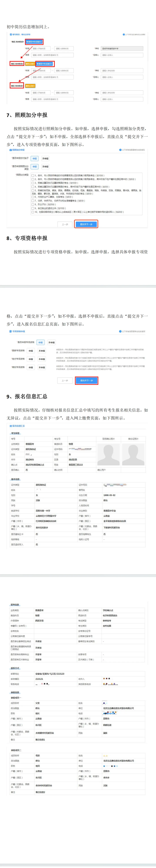Click the 职务 field of 高中阶段1
156x868 pixels.
(52, 55)
